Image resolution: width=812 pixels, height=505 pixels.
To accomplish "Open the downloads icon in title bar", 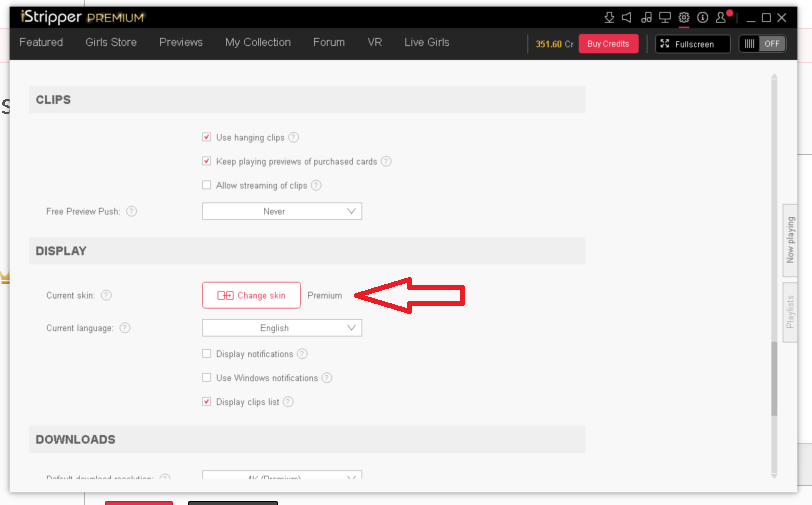I will click(x=609, y=17).
